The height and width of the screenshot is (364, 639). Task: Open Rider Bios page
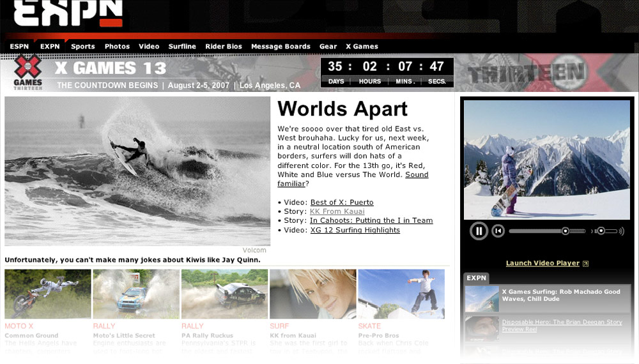click(x=223, y=47)
